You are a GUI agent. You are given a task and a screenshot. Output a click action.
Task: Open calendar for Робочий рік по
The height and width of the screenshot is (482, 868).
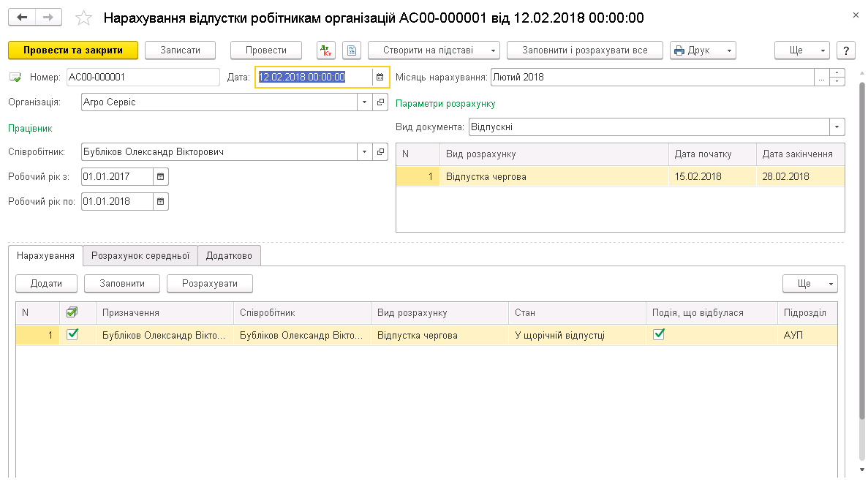[x=161, y=201]
